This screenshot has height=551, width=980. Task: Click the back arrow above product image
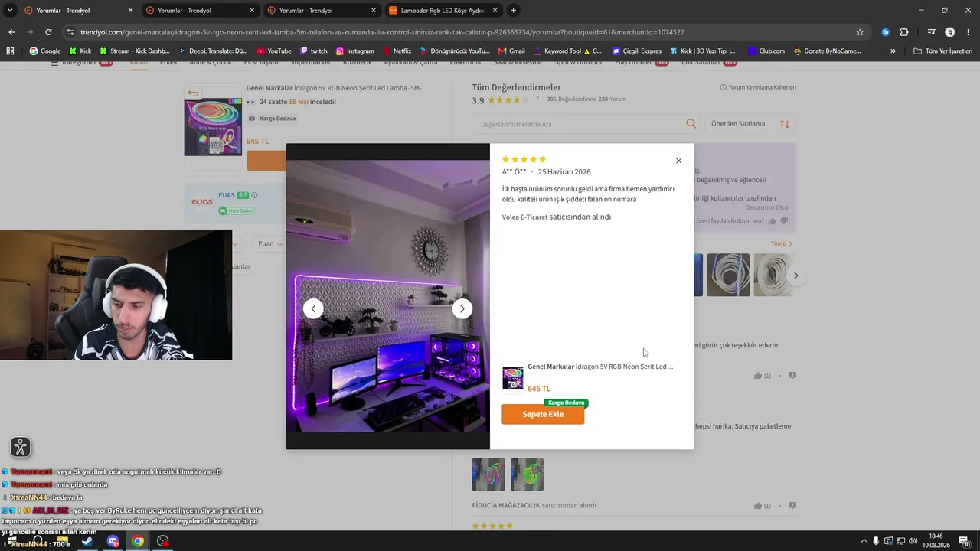pyautogui.click(x=193, y=93)
